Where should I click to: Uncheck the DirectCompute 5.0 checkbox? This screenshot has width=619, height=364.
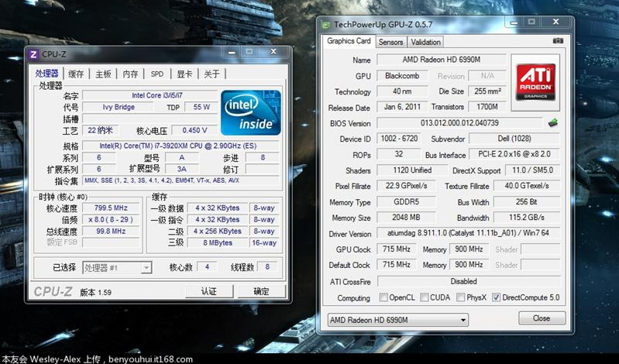pos(497,297)
